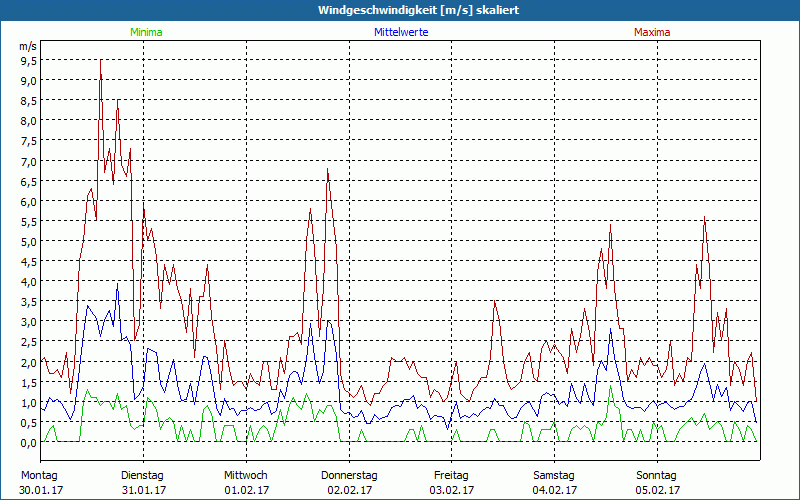Image resolution: width=800 pixels, height=500 pixels.
Task: Click the Montag day label
Action: point(39,476)
